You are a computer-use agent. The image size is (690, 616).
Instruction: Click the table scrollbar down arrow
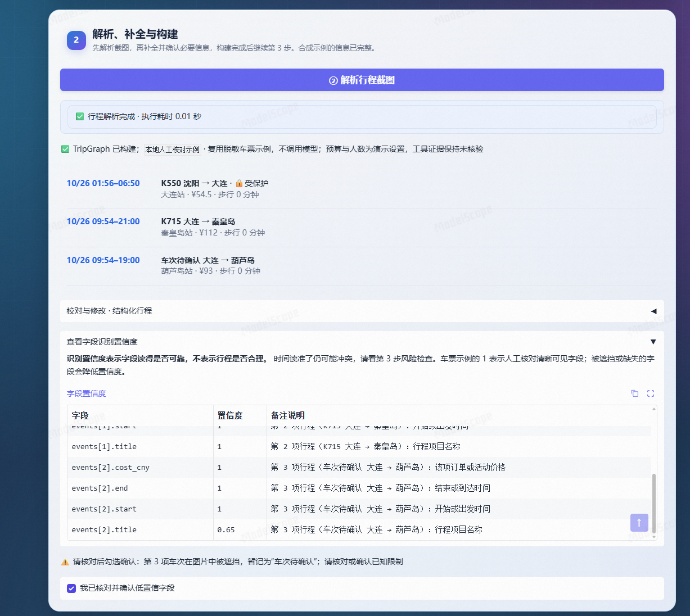click(653, 537)
